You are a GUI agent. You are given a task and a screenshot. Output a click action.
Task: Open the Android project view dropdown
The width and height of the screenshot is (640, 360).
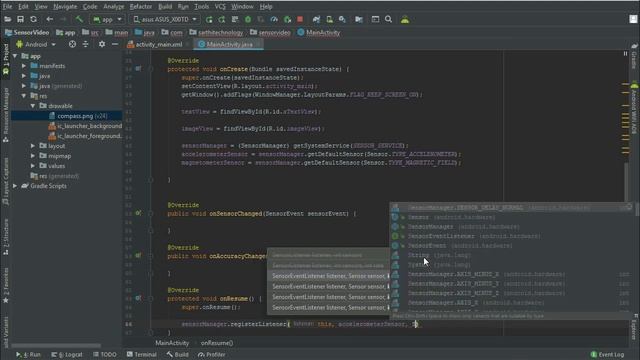[x=36, y=44]
